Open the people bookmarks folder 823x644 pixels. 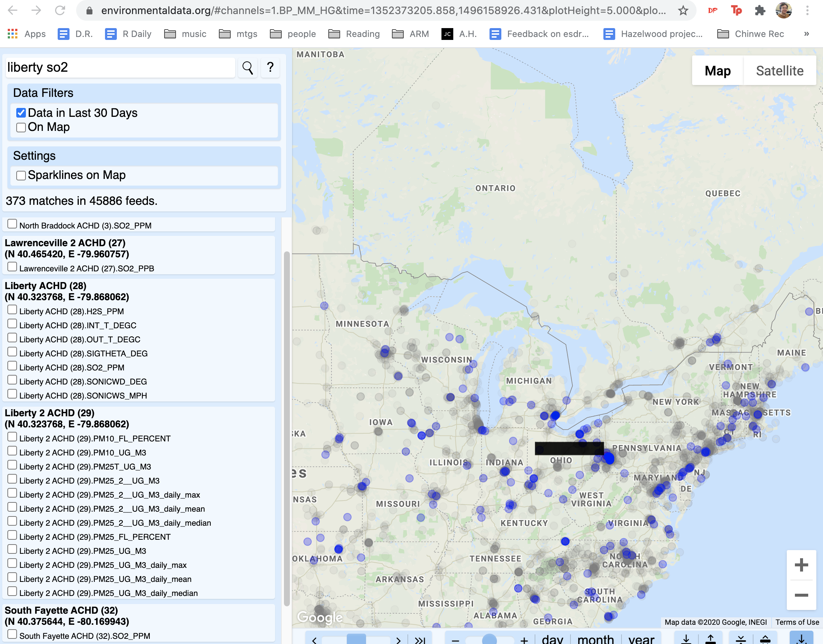[292, 34]
